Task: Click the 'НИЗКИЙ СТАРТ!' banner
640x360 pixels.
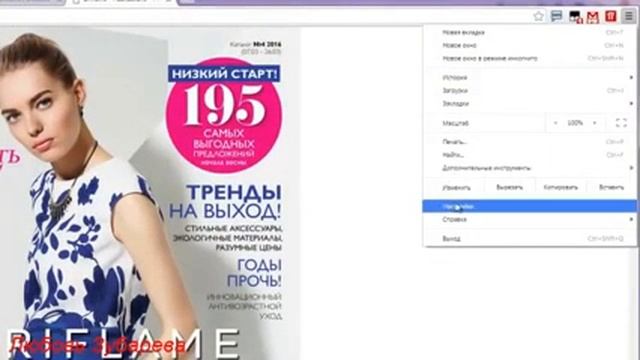Action: click(224, 74)
